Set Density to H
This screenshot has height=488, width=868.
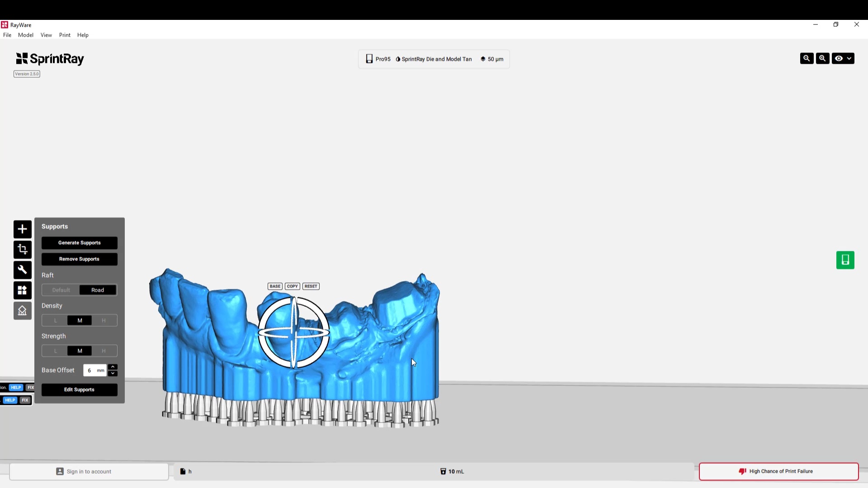104,320
